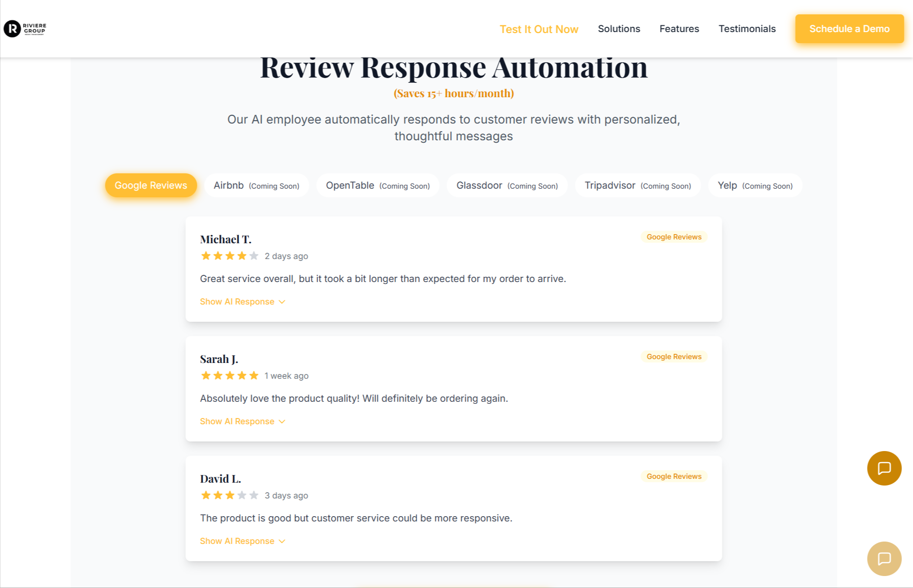
Task: Expand Show AI Response for David L.
Action: coord(242,541)
